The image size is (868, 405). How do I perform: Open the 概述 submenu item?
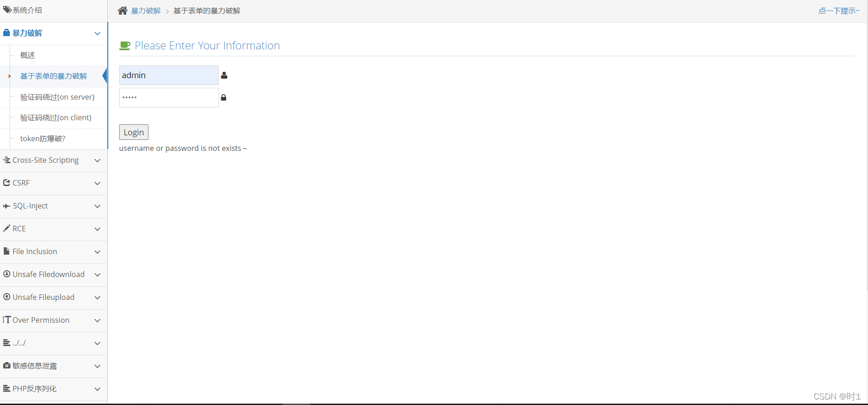coord(27,55)
